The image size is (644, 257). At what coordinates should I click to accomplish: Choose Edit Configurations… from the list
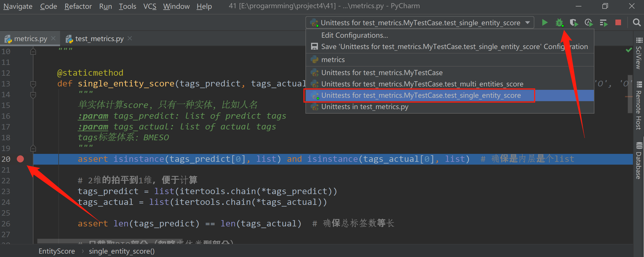[354, 35]
